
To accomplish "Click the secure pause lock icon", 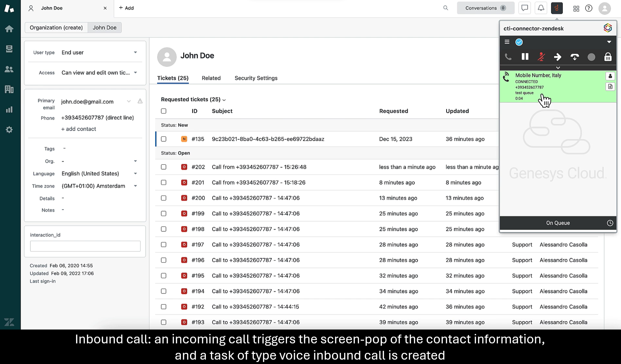I will (608, 57).
